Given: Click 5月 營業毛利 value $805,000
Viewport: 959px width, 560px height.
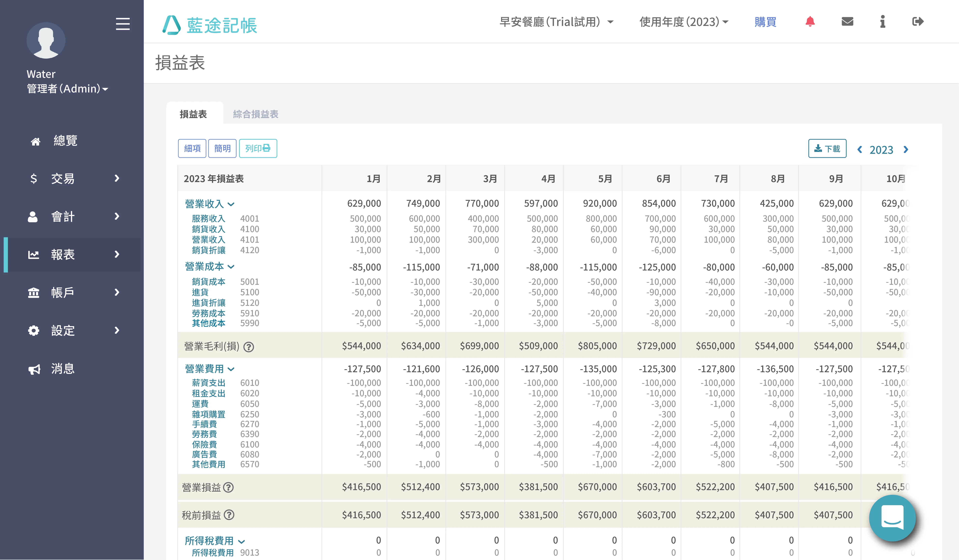Looking at the screenshot, I should pyautogui.click(x=597, y=346).
